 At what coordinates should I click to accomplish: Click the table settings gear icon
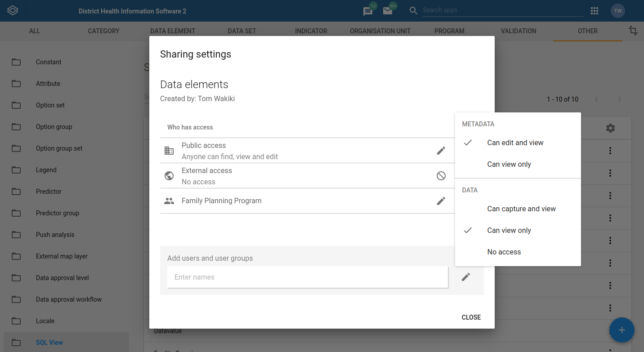click(610, 128)
